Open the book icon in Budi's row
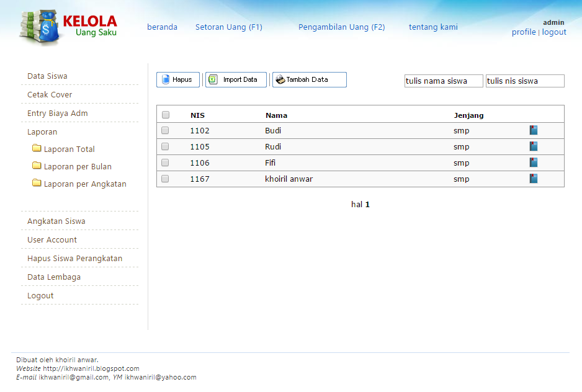 click(534, 130)
